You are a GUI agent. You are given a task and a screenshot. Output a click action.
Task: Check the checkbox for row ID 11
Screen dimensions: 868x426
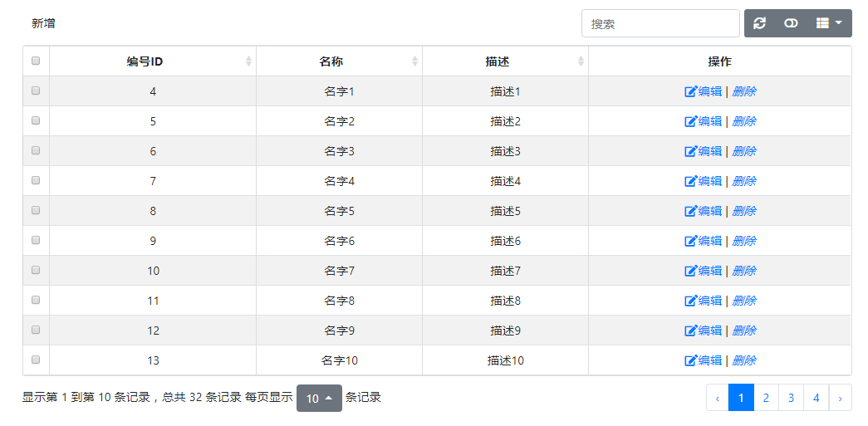pos(36,300)
